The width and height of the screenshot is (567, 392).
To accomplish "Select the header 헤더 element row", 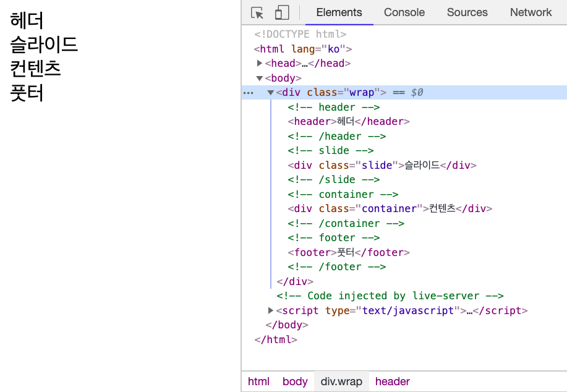I will coord(349,122).
